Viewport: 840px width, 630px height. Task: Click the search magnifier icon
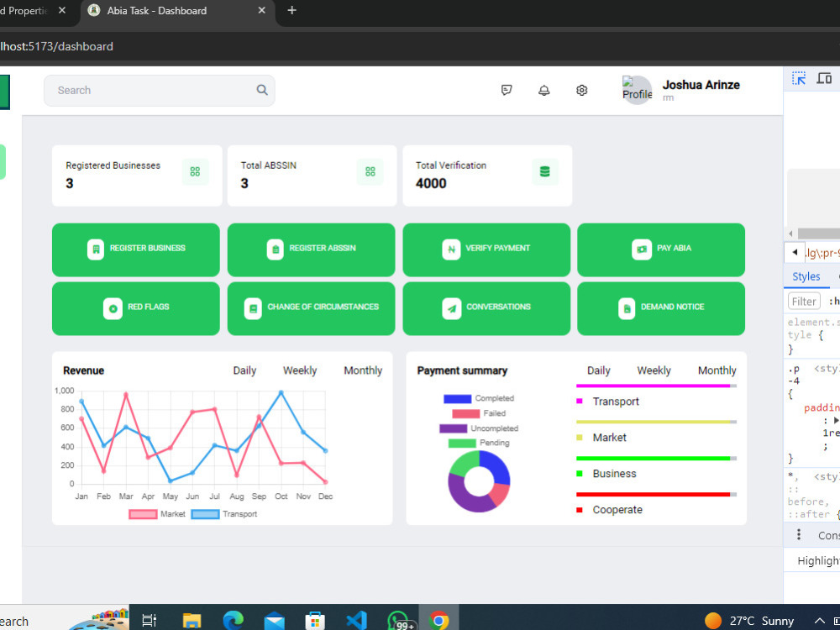[262, 90]
